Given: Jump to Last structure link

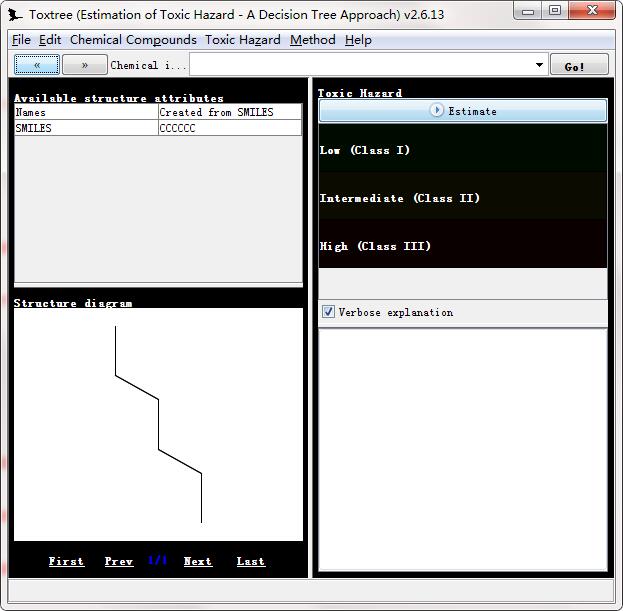Looking at the screenshot, I should coord(251,562).
